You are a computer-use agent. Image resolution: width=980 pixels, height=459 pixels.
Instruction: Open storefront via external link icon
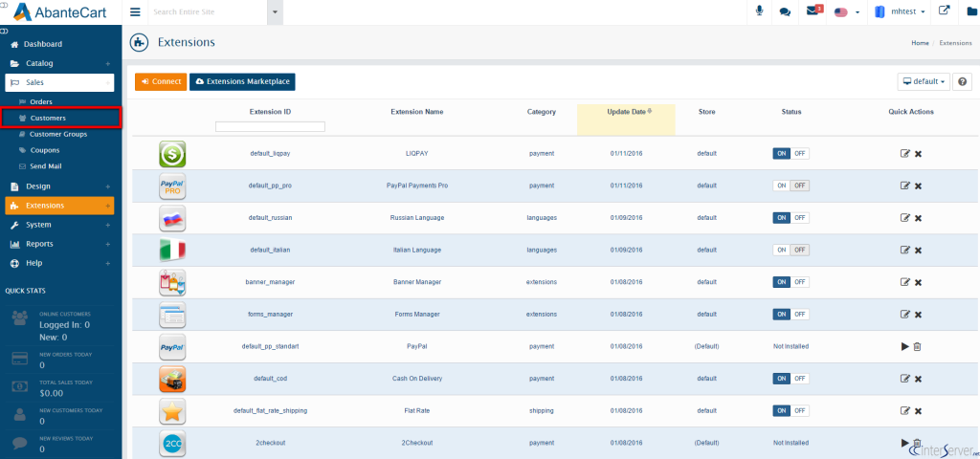[945, 11]
